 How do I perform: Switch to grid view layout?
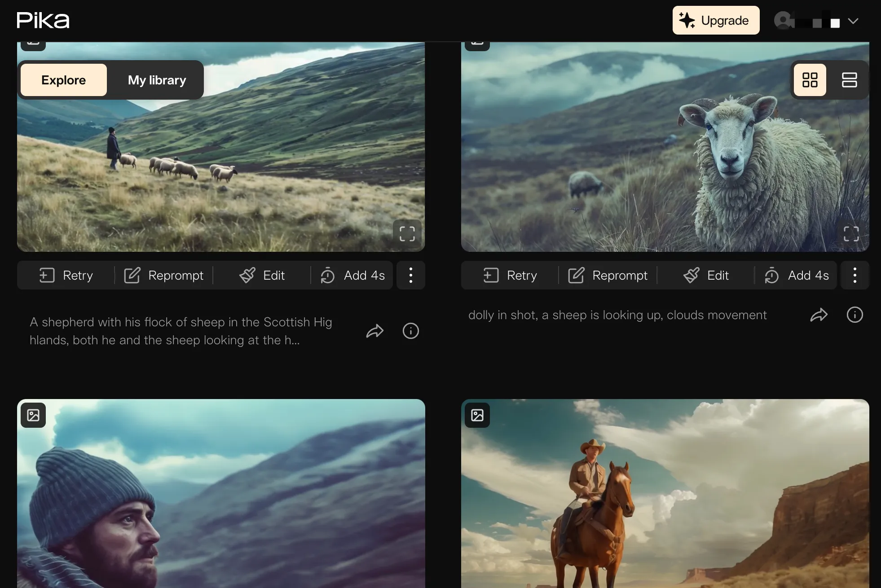[810, 80]
